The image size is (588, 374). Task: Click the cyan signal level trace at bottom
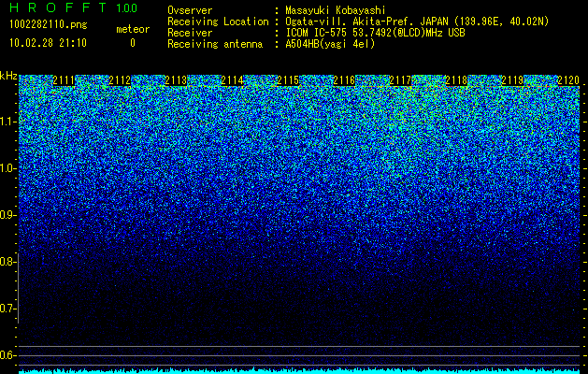coord(299,371)
